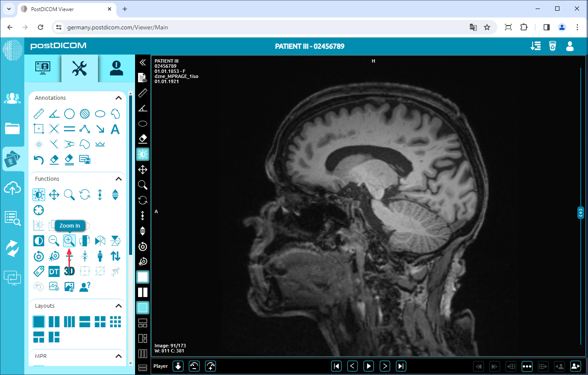Select the Pan tool in Functions
The width and height of the screenshot is (588, 375).
click(x=54, y=194)
